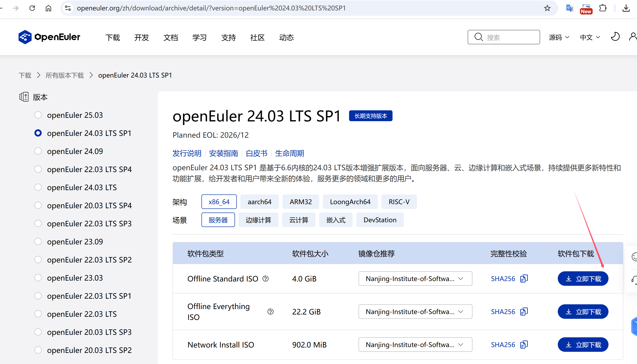Open the browser extensions puzzle icon
637x364 pixels.
603,8
